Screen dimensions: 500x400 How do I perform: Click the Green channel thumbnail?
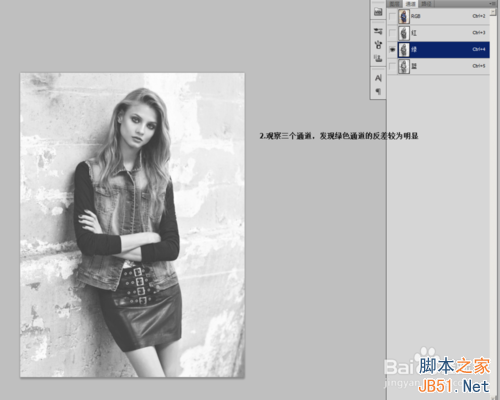[x=404, y=50]
